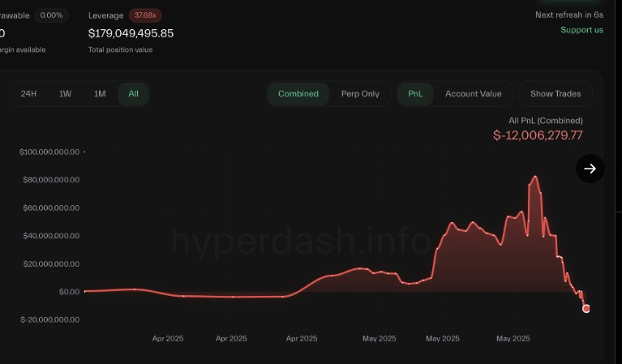Click the latest data point marker on chart
622x364 pixels.
[586, 309]
